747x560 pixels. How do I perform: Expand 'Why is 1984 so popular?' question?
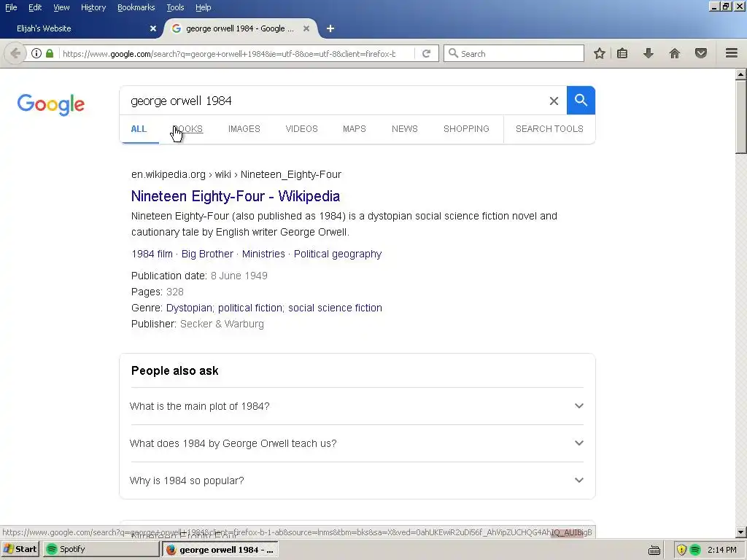tap(356, 481)
